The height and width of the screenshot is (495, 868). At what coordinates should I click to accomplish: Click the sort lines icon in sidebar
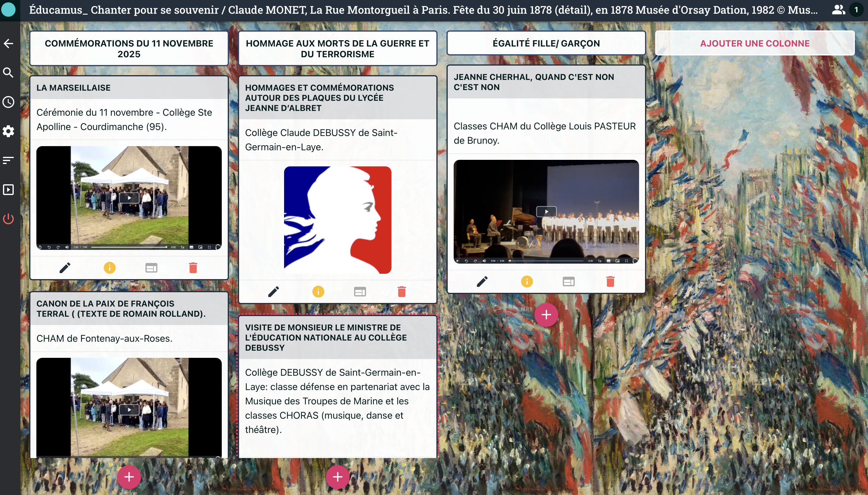[8, 160]
